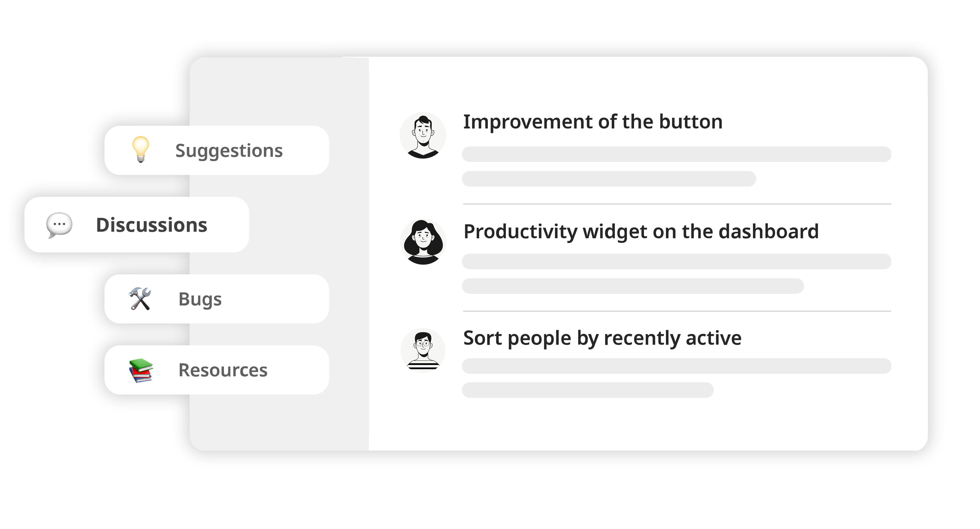Viewport: 980px width, 529px height.
Task: Open avatar beside Improvement of the button
Action: point(423,135)
